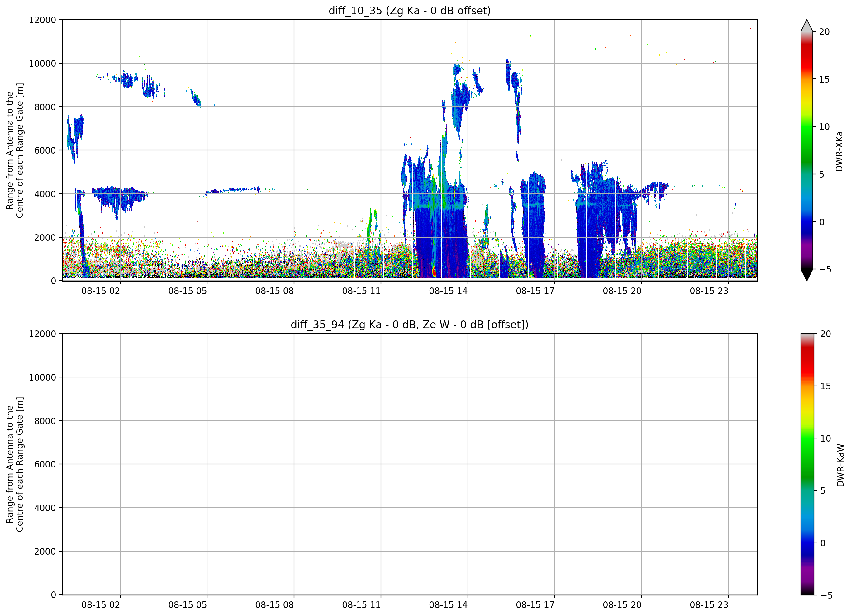This screenshot has width=851, height=616.
Task: Click the "6000" y-tick on the top plot
Action: click(45, 150)
